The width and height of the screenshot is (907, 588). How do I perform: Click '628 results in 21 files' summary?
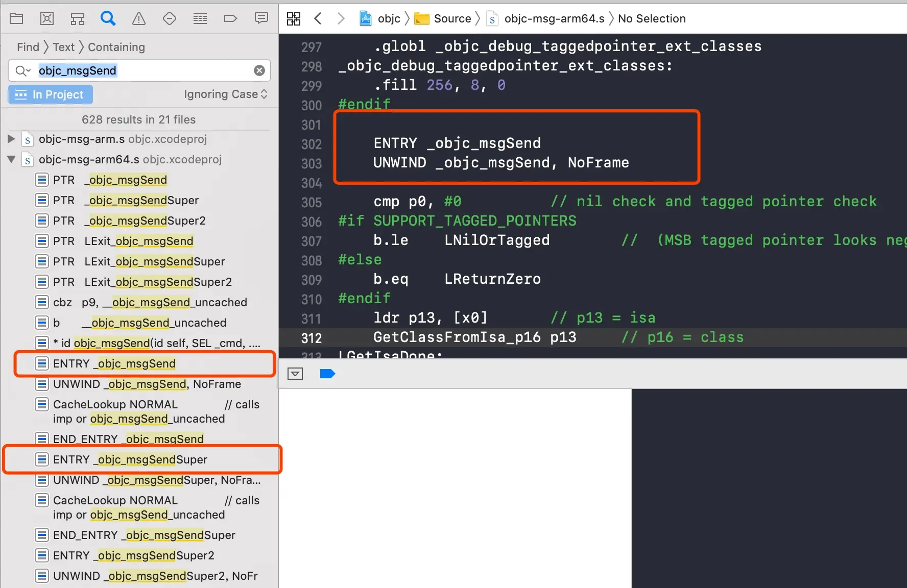139,119
